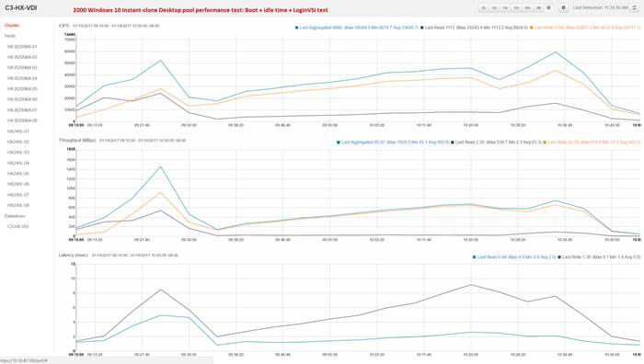Click the Hosts section heading
Image resolution: width=644 pixels, height=364 pixels.
10,36
